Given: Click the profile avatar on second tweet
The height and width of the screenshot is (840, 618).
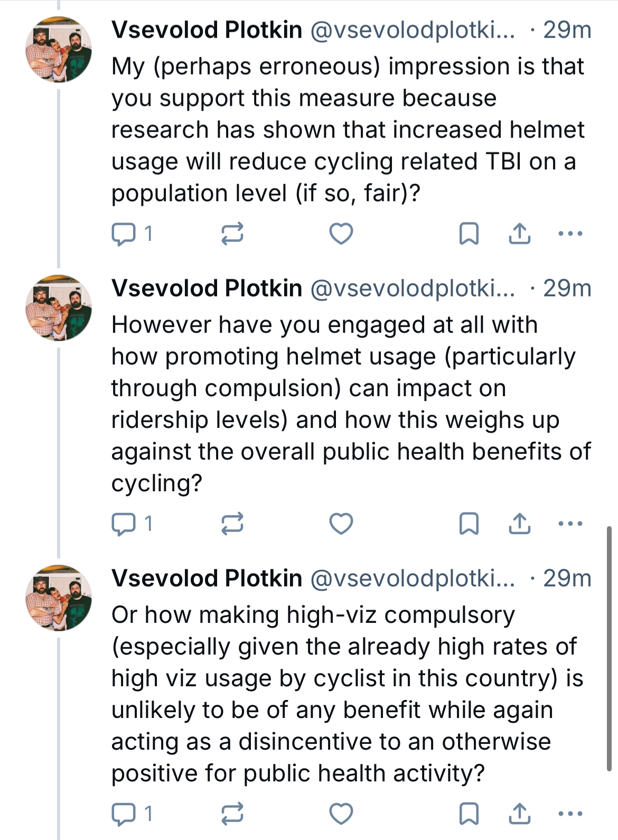Looking at the screenshot, I should 59,307.
